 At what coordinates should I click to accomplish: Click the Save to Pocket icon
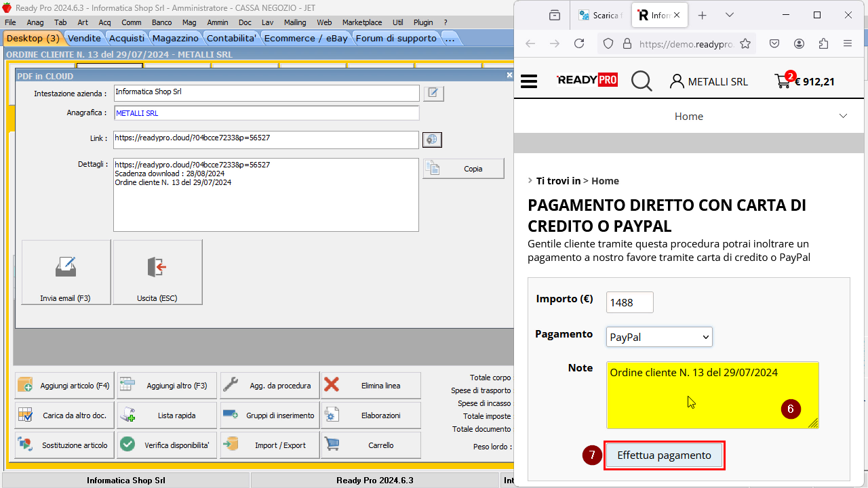tap(774, 43)
